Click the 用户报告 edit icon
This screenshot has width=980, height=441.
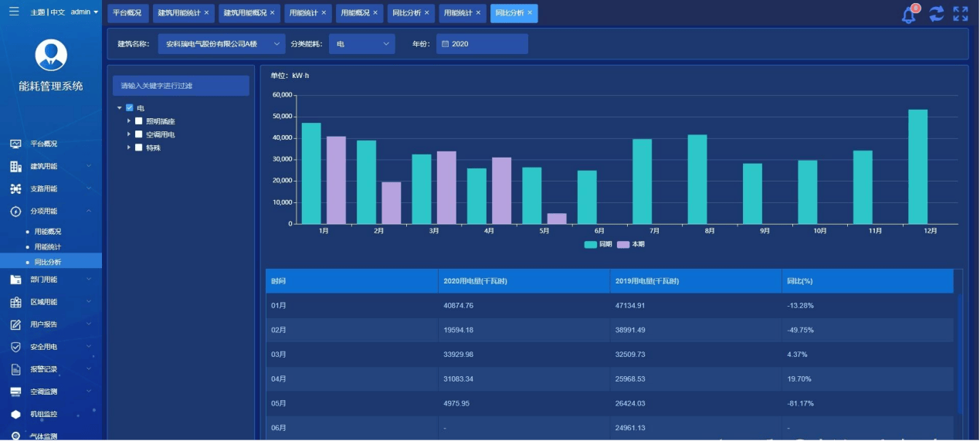15,324
